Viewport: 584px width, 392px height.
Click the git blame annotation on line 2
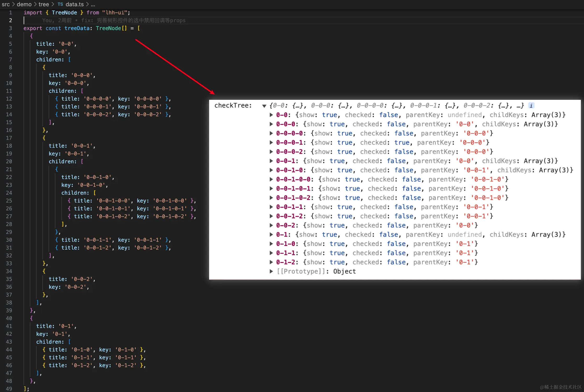114,20
